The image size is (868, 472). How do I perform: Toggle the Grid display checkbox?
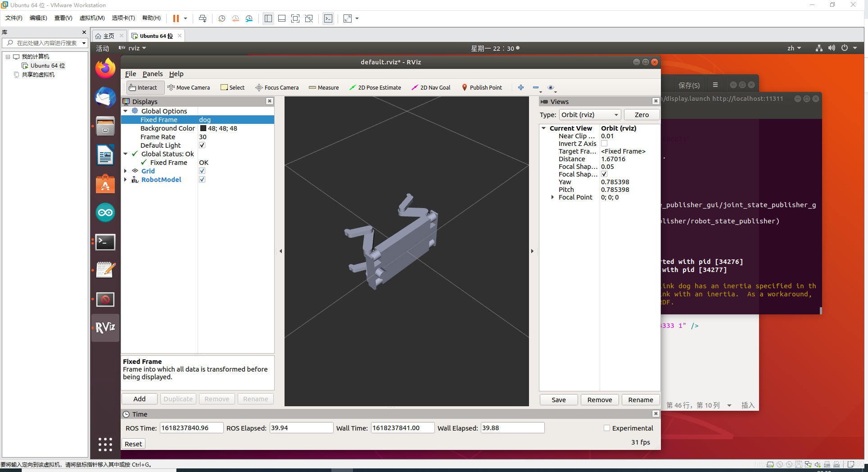pos(202,171)
